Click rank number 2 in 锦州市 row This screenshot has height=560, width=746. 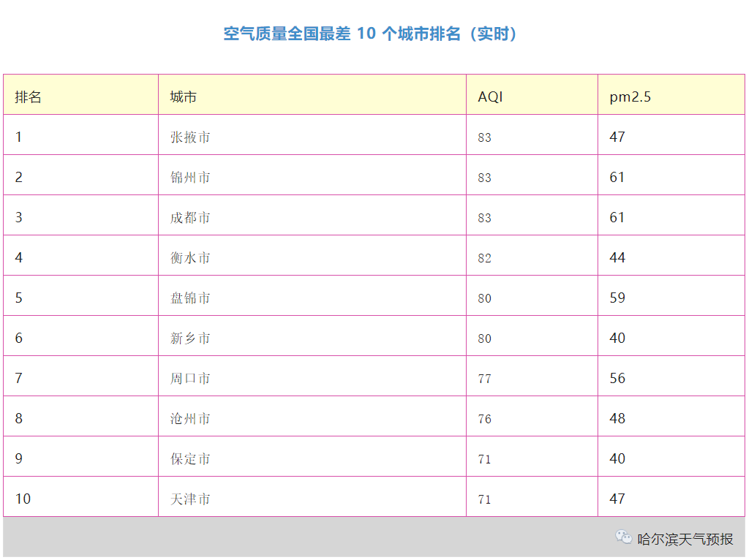[18, 178]
